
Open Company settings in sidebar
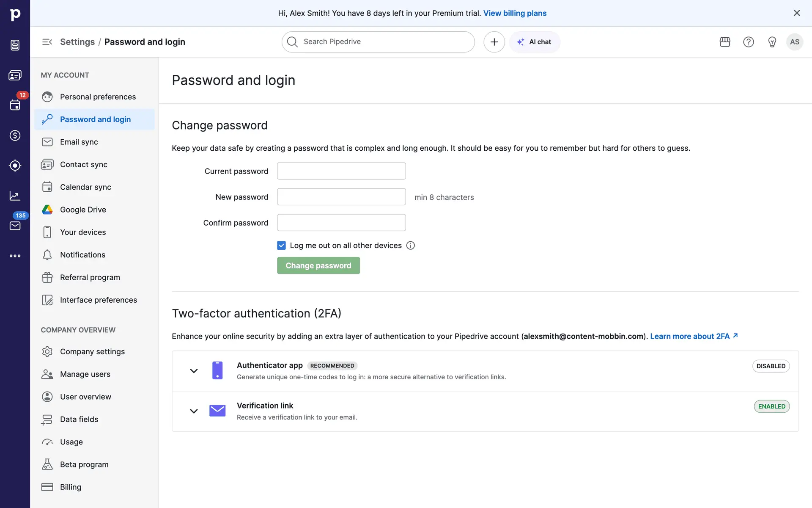92,351
